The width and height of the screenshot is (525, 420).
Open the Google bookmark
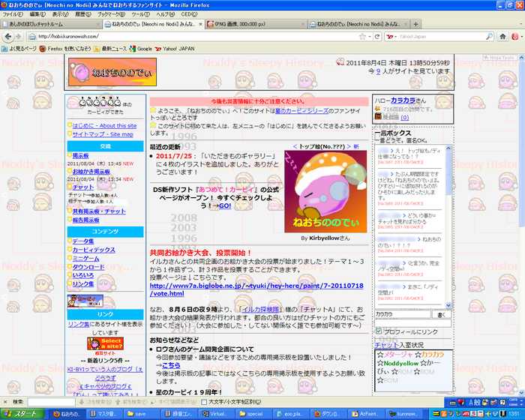coord(141,49)
